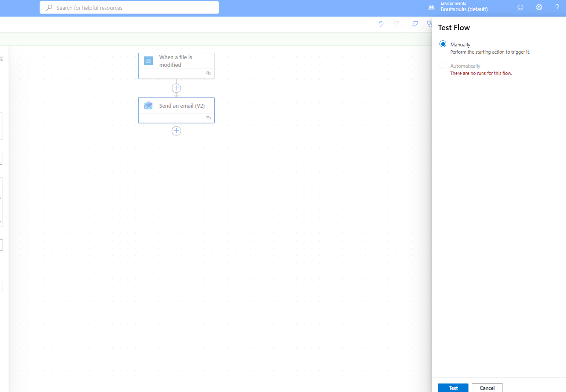Select the Automatically radio option
566x392 pixels.
coord(443,66)
